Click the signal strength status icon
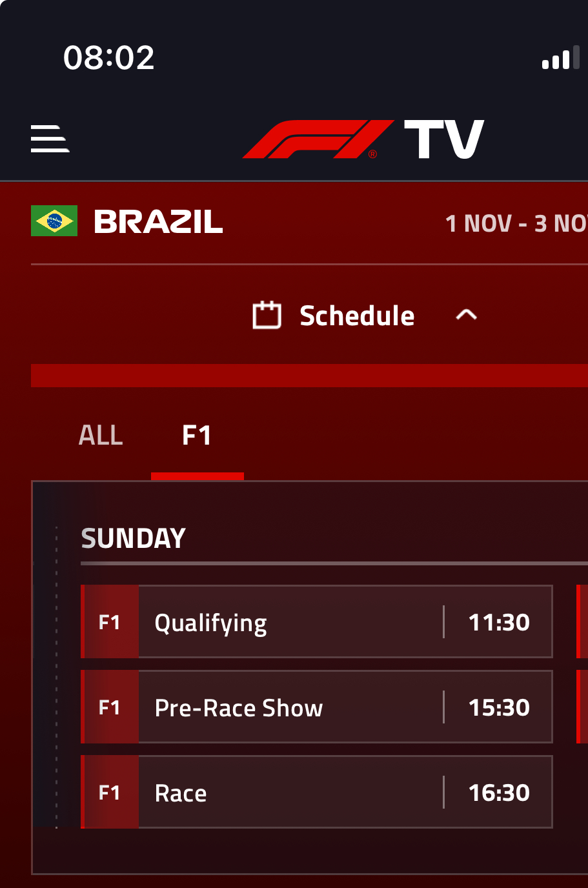The height and width of the screenshot is (888, 588). [561, 58]
